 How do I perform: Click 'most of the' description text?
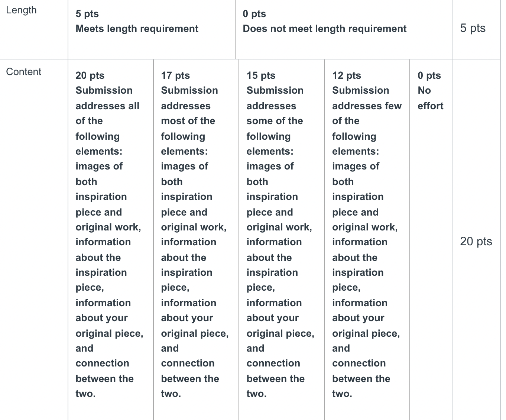tap(188, 121)
